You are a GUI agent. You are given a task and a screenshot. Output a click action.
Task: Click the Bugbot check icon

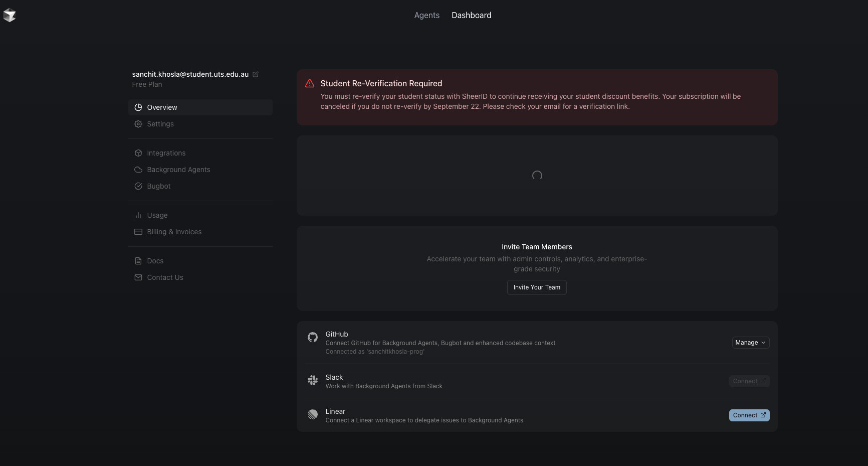[138, 186]
